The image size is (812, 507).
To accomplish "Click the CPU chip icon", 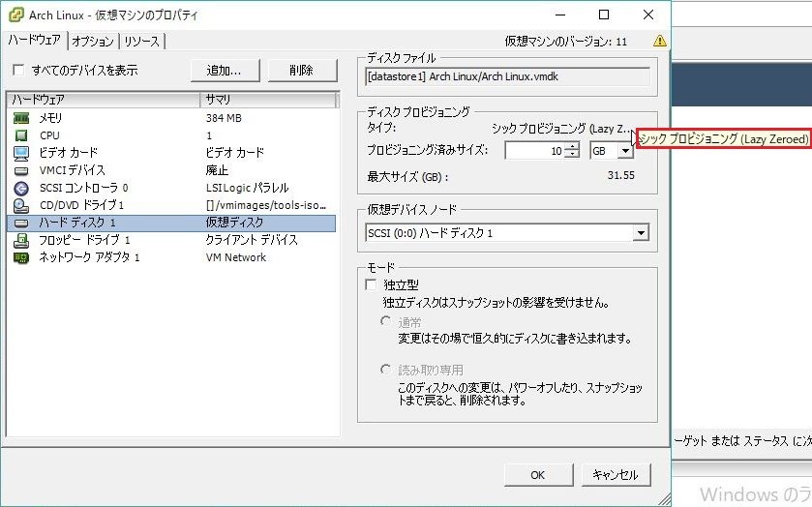I will (x=21, y=135).
